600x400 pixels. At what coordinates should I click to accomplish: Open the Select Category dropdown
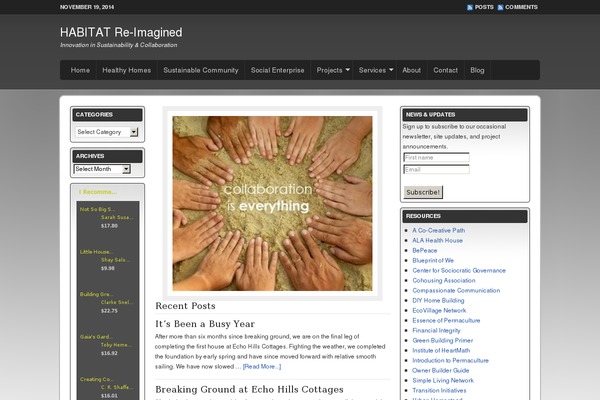pos(106,132)
